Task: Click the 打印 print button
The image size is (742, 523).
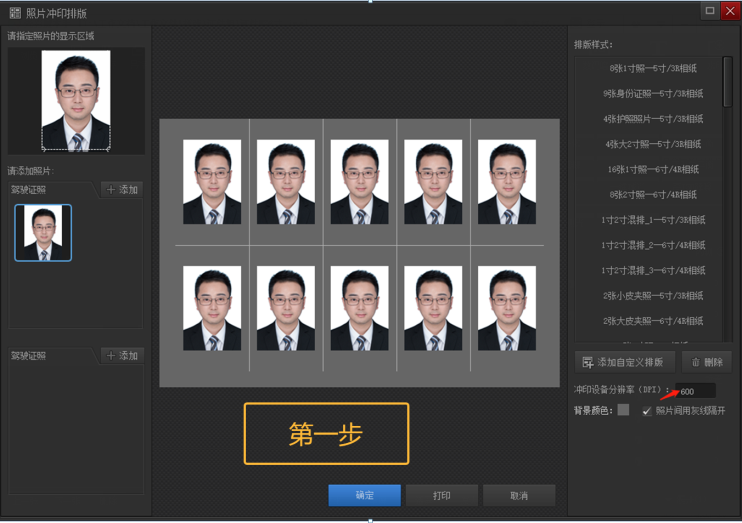Action: (x=441, y=495)
